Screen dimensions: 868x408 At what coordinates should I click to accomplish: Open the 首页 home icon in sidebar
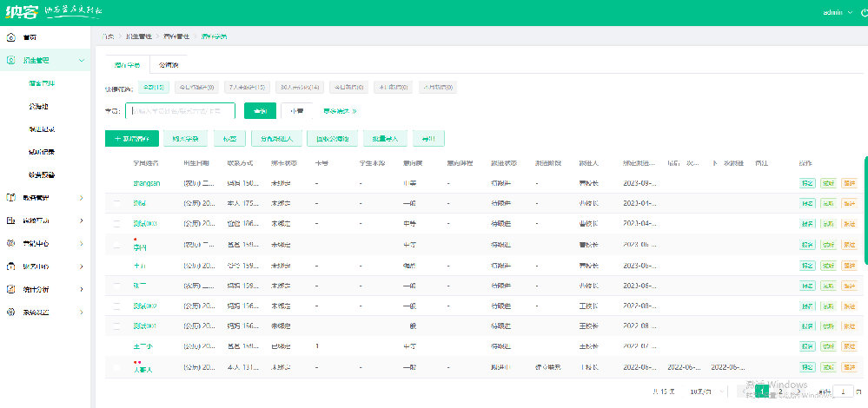(x=10, y=37)
